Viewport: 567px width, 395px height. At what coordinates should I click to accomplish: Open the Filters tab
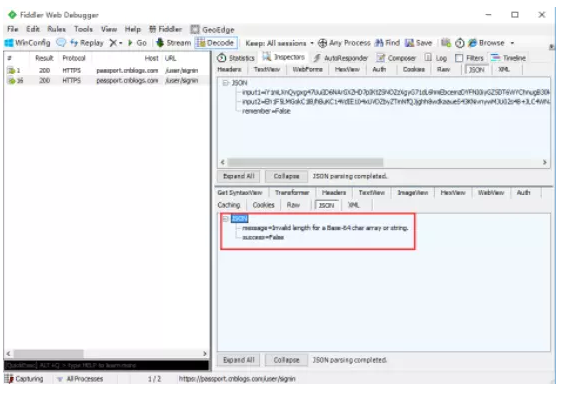click(469, 58)
